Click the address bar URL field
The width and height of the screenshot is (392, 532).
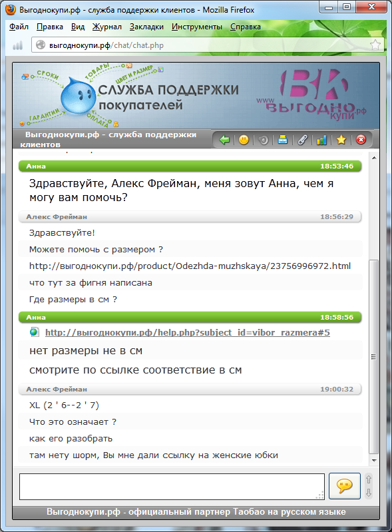[208, 45]
